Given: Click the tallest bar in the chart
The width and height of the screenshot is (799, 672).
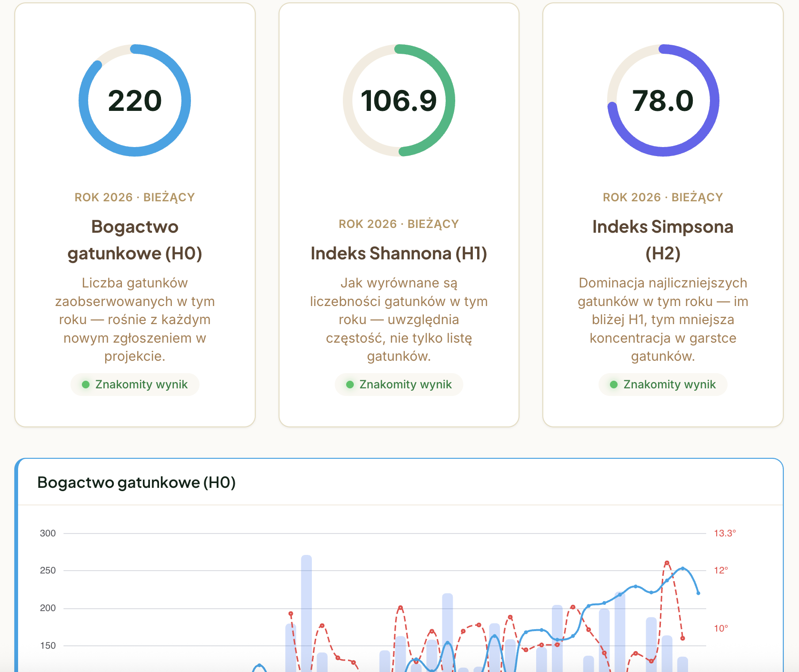Looking at the screenshot, I should pos(307,613).
